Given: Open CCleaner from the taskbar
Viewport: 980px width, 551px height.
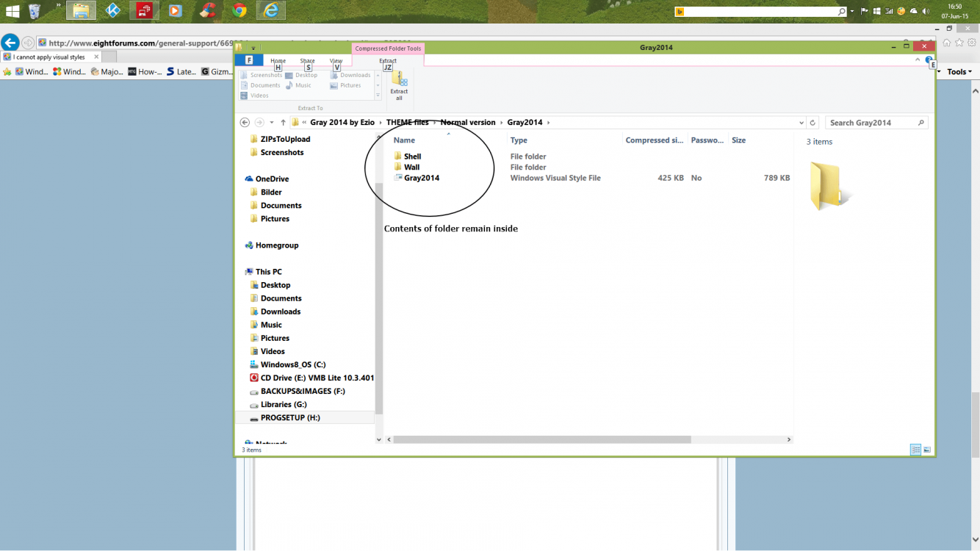Looking at the screenshot, I should click(x=207, y=10).
